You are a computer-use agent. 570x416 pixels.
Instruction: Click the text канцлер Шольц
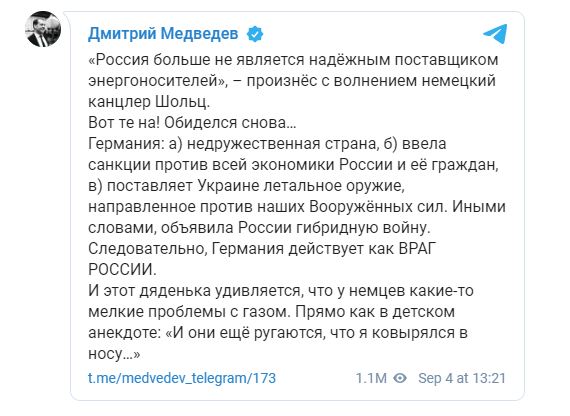(149, 102)
